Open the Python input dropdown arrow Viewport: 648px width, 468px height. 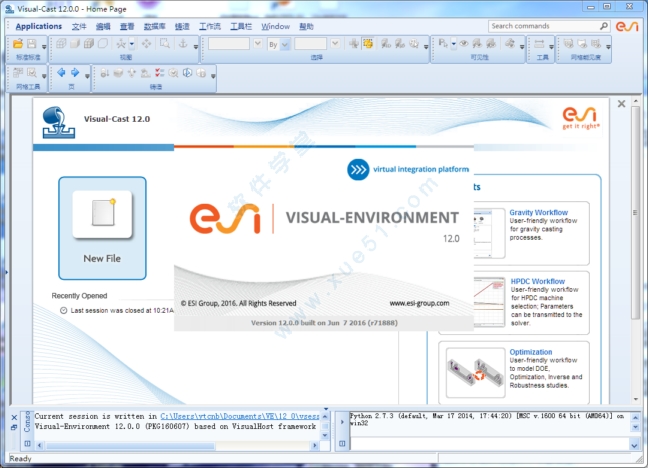pos(634,445)
